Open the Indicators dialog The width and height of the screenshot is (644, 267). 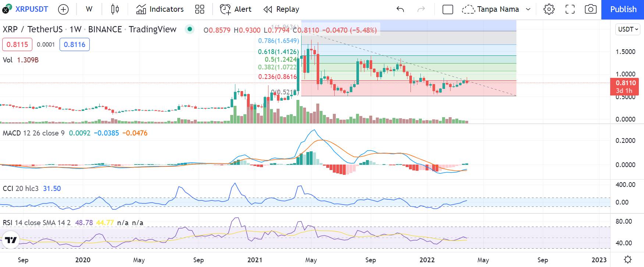(160, 9)
